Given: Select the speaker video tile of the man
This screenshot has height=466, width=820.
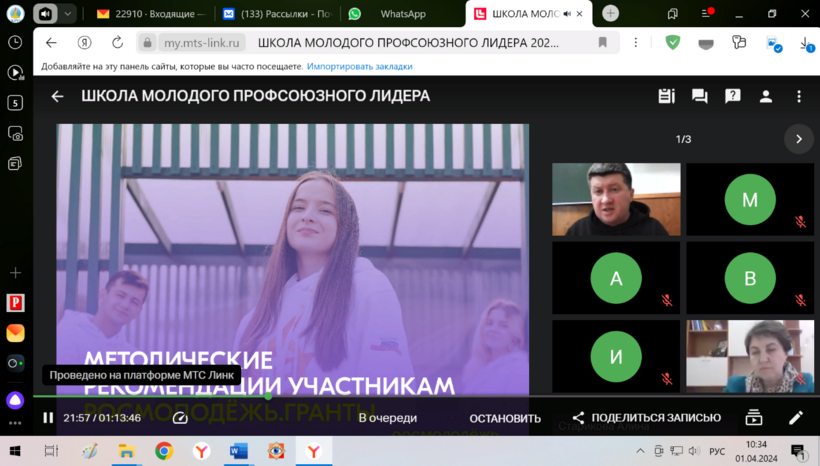Looking at the screenshot, I should [x=616, y=199].
